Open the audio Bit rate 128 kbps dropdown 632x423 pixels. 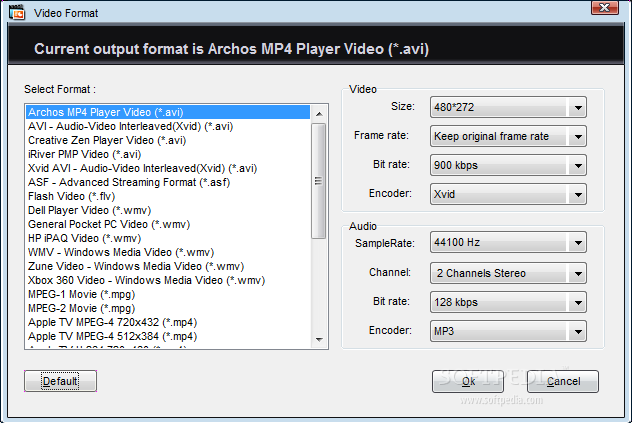[x=508, y=302]
